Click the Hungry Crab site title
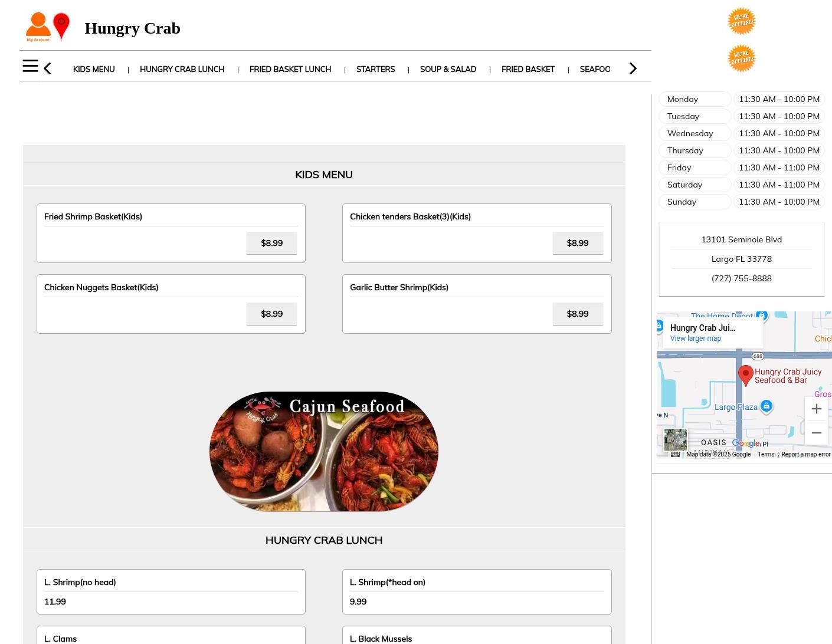This screenshot has width=832, height=644. pos(132,28)
